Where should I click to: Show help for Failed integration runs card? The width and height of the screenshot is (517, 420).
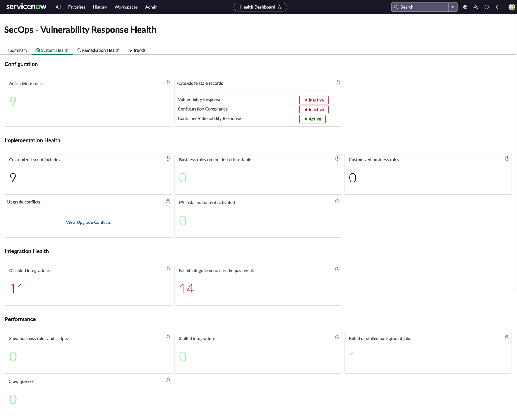point(337,270)
